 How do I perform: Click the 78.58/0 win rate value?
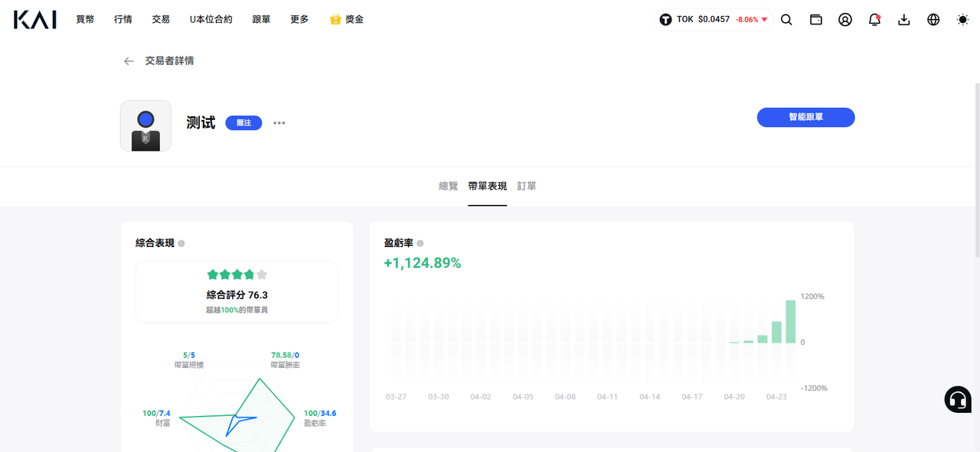(285, 356)
